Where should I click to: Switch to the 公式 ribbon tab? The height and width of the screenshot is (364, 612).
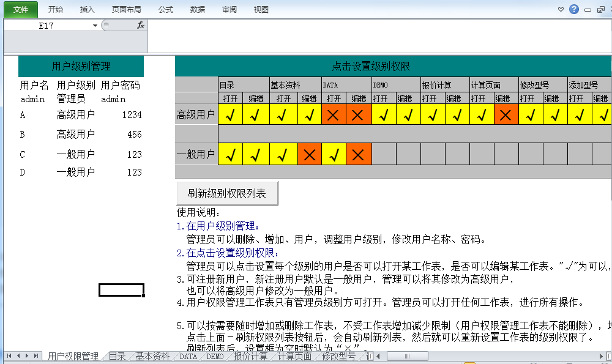pos(165,10)
